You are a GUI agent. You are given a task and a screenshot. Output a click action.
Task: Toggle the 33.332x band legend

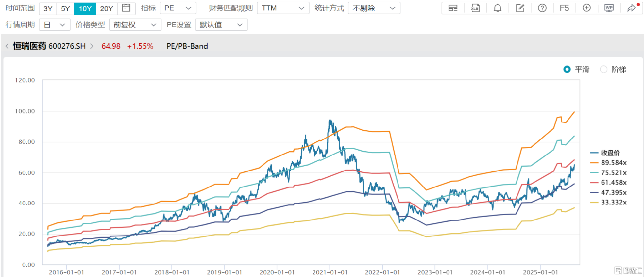pyautogui.click(x=608, y=203)
